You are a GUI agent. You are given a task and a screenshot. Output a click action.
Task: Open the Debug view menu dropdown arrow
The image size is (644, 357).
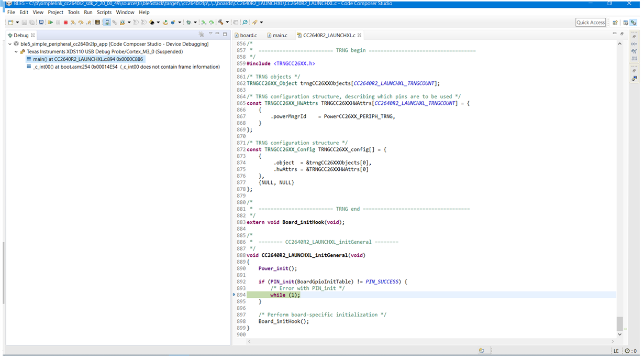click(x=210, y=35)
